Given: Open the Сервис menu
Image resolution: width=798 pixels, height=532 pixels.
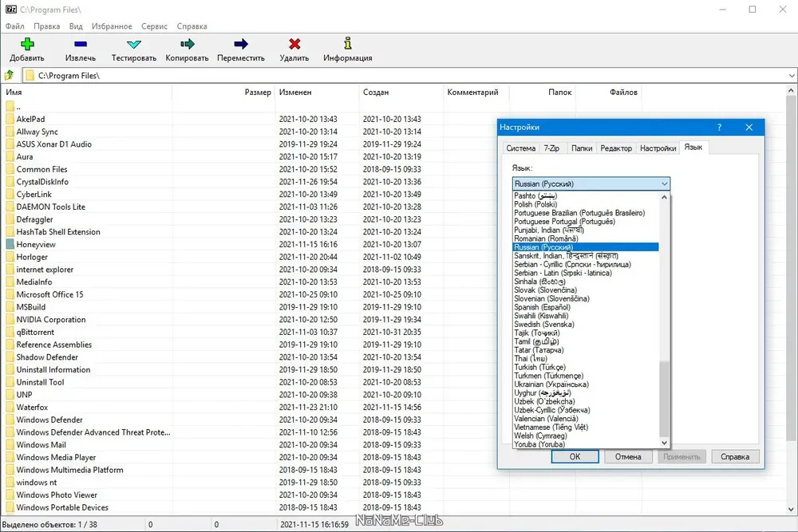Looking at the screenshot, I should [x=154, y=26].
